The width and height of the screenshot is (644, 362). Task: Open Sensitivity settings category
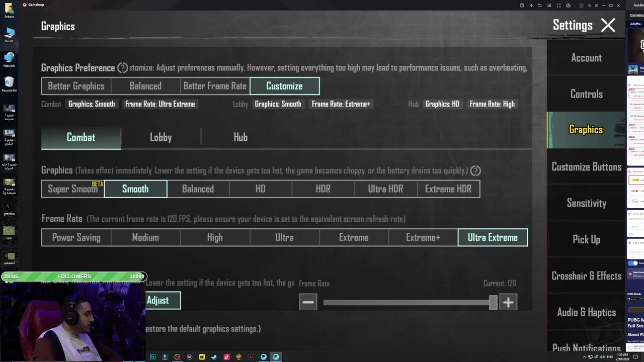[x=586, y=203]
